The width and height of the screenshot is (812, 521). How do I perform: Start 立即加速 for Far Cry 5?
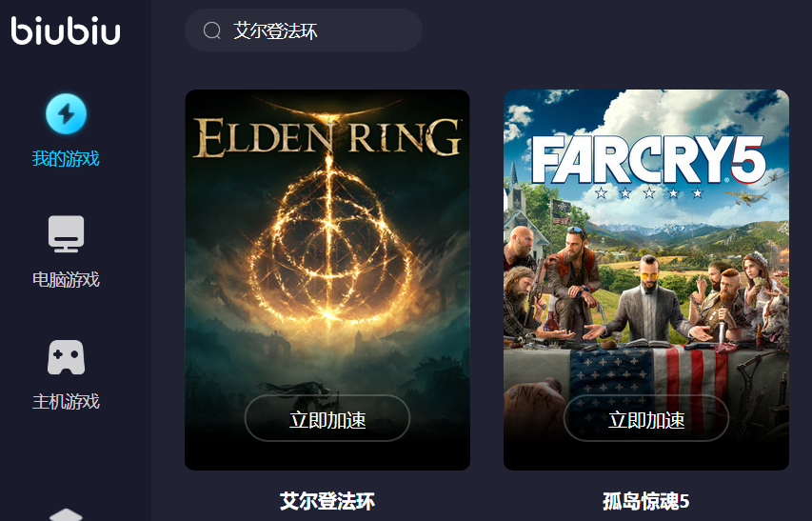646,418
